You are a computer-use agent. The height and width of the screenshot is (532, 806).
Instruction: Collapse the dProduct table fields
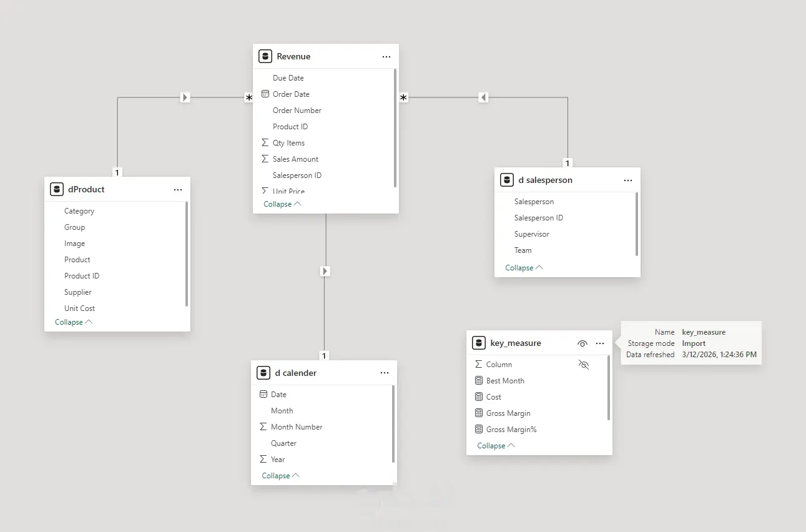[74, 322]
